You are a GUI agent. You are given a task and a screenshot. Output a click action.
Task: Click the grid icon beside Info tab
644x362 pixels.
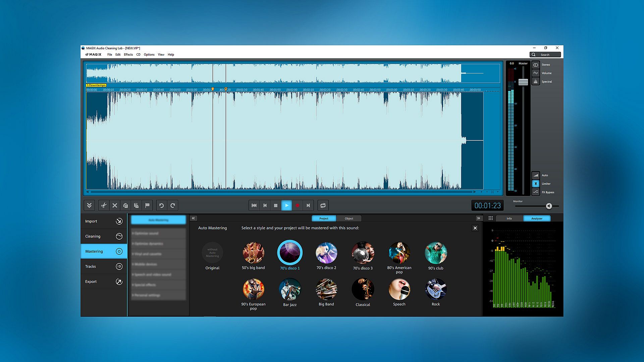[490, 218]
